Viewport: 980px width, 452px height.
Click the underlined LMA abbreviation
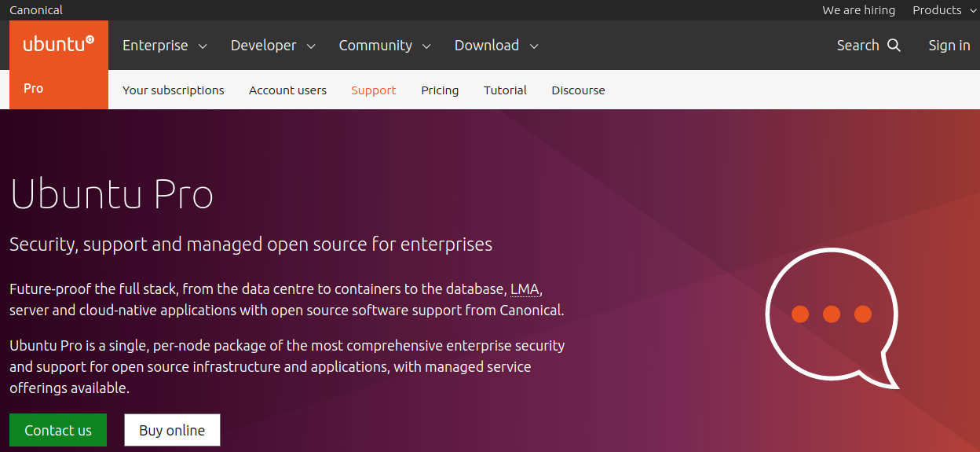tap(525, 289)
